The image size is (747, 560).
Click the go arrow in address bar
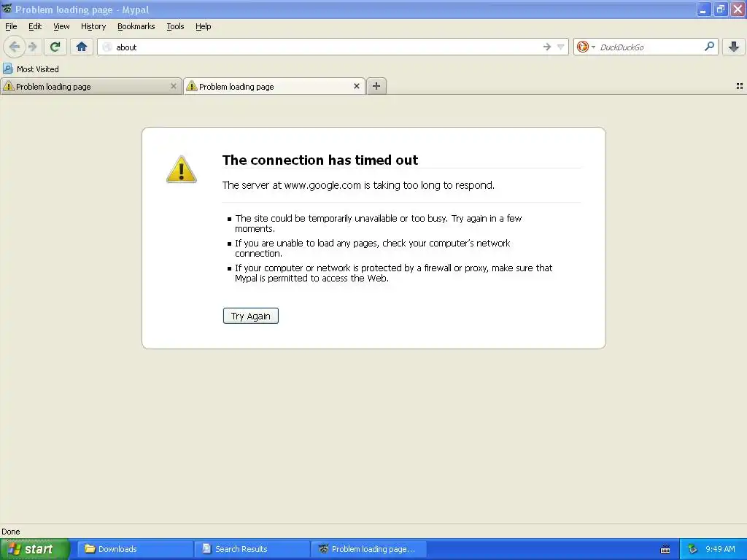click(x=547, y=47)
